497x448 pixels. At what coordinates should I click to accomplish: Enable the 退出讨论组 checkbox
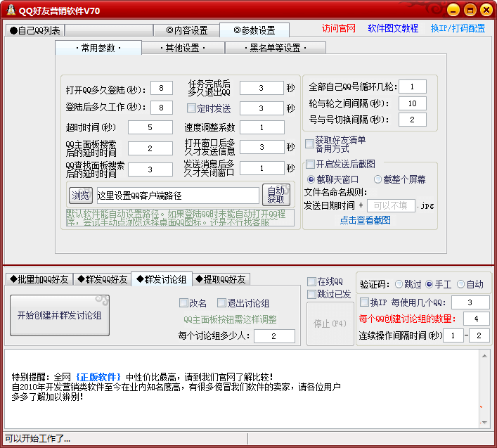[221, 303]
